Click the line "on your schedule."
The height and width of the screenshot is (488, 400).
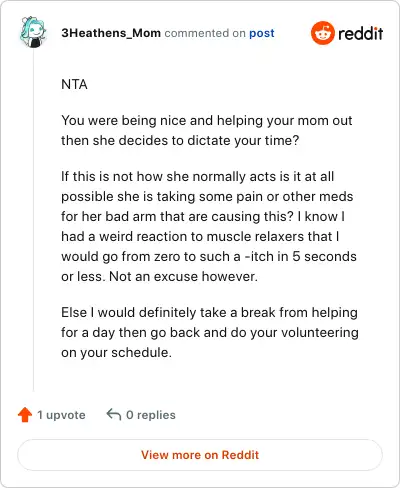[x=116, y=352]
